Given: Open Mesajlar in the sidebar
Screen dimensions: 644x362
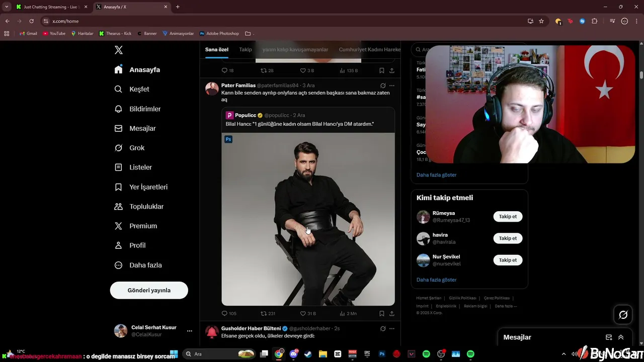Looking at the screenshot, I should (x=135, y=128).
